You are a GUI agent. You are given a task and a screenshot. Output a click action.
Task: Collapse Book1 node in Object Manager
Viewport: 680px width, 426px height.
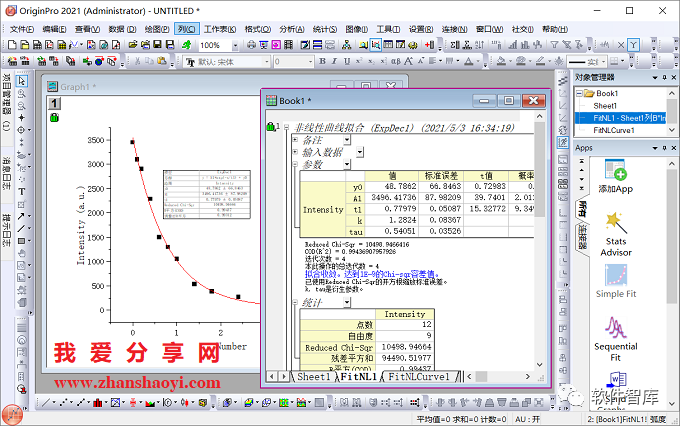click(x=579, y=93)
